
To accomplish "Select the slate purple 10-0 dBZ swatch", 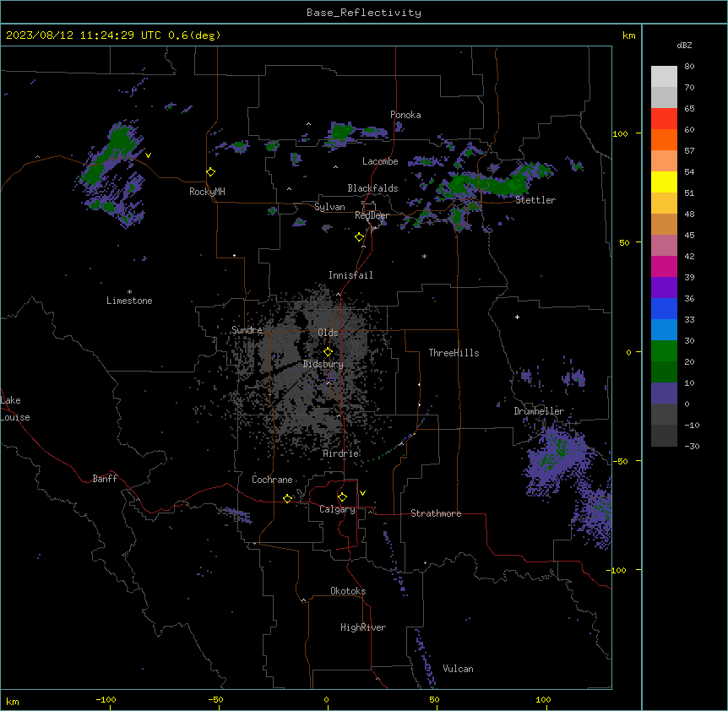I will pyautogui.click(x=664, y=393).
